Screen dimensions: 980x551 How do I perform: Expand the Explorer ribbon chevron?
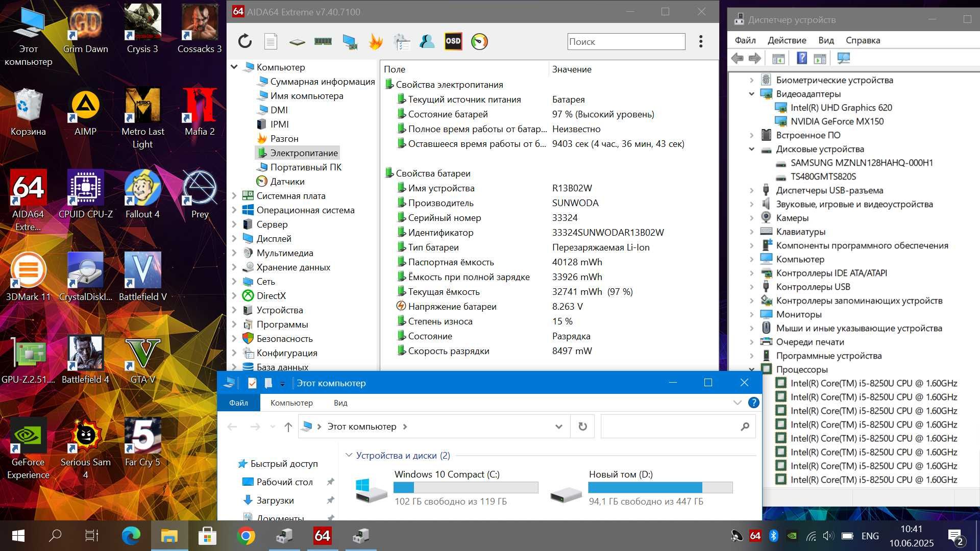(x=737, y=403)
